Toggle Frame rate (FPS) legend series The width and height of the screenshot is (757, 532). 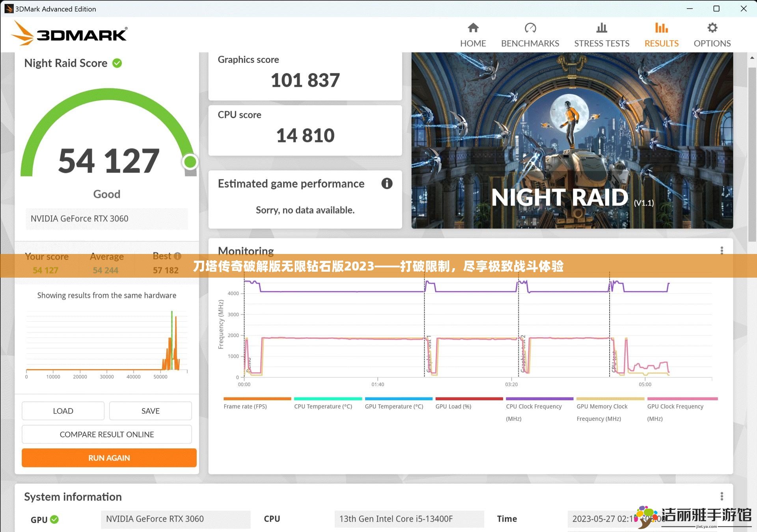257,403
